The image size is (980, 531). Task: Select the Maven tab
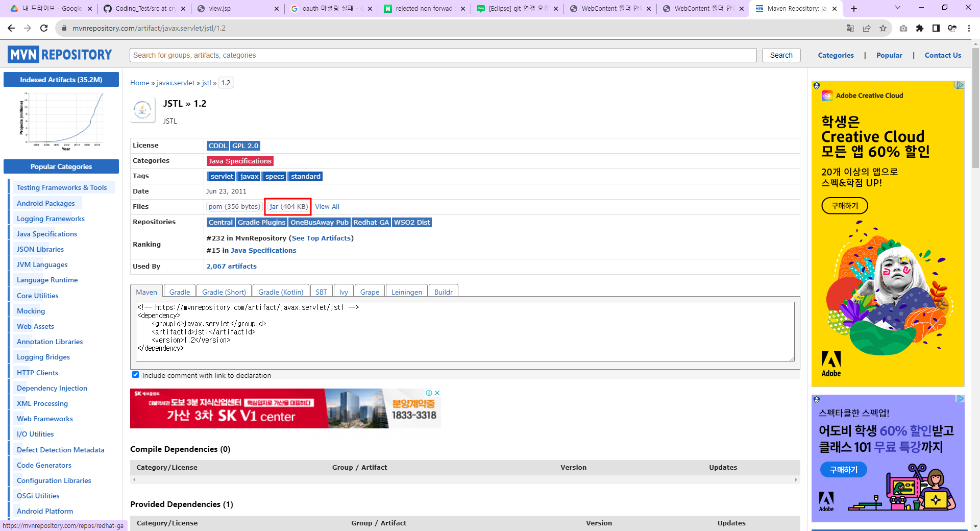click(146, 292)
